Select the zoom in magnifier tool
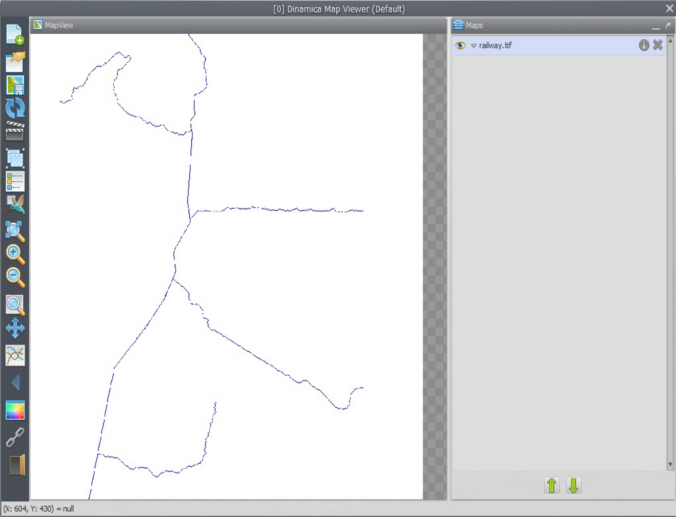This screenshot has height=517, width=676. (x=15, y=254)
